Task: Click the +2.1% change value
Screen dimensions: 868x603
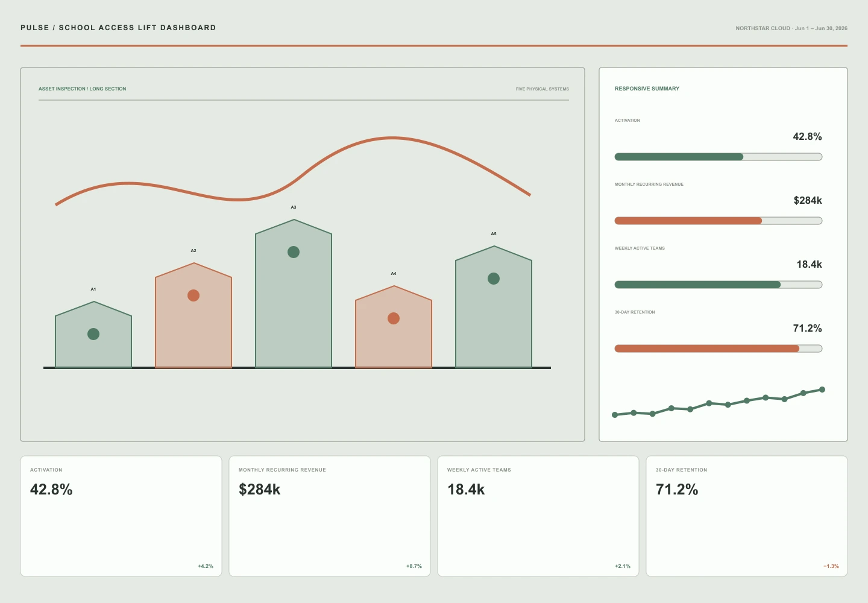Action: [623, 566]
